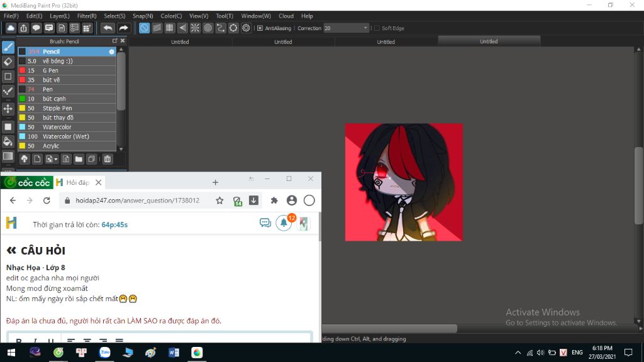Viewport: 644px width, 362px height.
Task: Click the export/share icon in the toolbar
Action: click(x=23, y=28)
